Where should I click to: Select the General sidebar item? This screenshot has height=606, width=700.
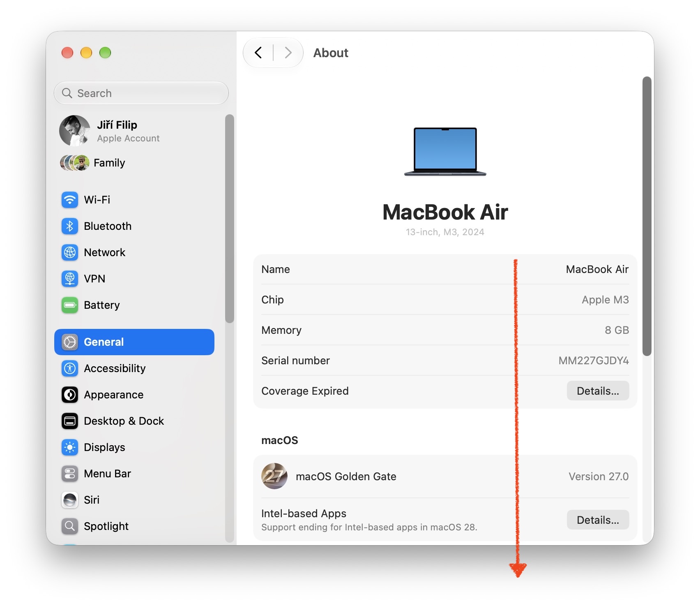pyautogui.click(x=134, y=342)
